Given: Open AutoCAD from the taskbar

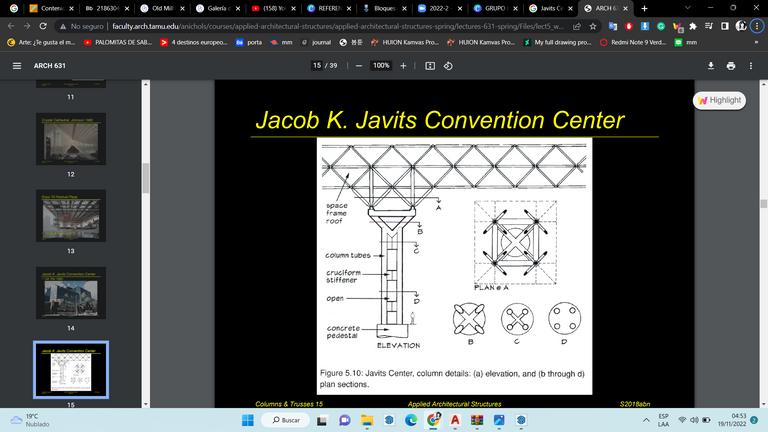Looking at the screenshot, I should (x=455, y=420).
